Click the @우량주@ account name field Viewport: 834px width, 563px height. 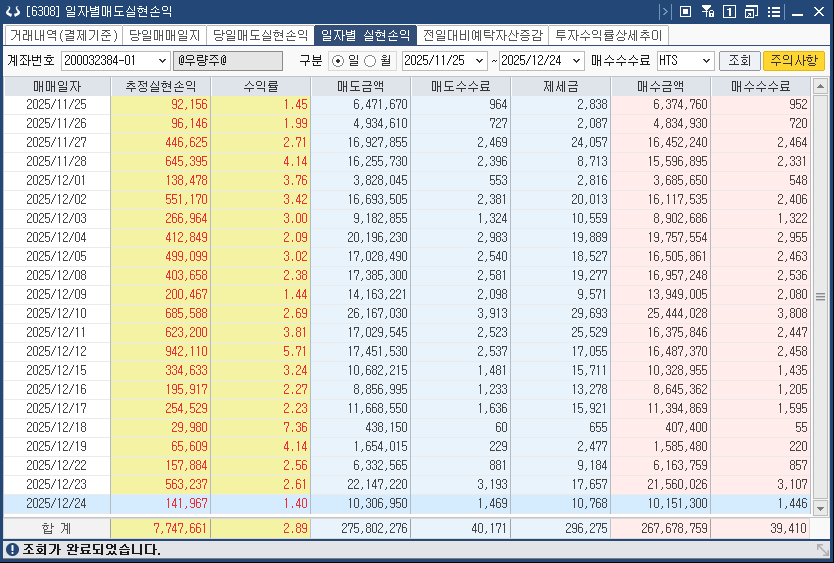point(228,61)
